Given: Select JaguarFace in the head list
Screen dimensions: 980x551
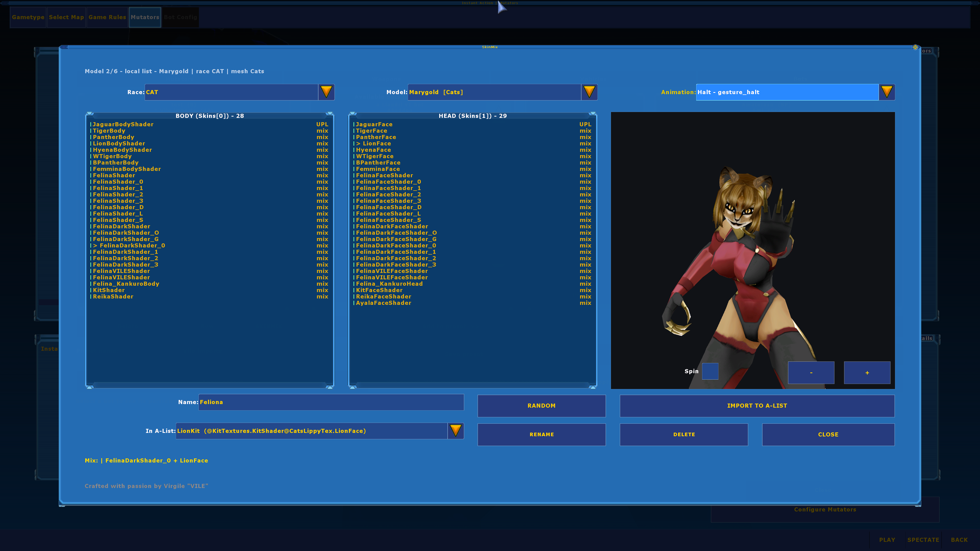Looking at the screenshot, I should click(472, 124).
